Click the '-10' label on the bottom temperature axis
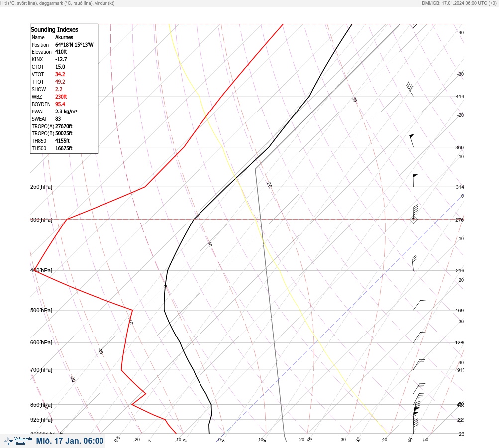Image resolution: width=499 pixels, height=448 pixels. click(x=178, y=440)
